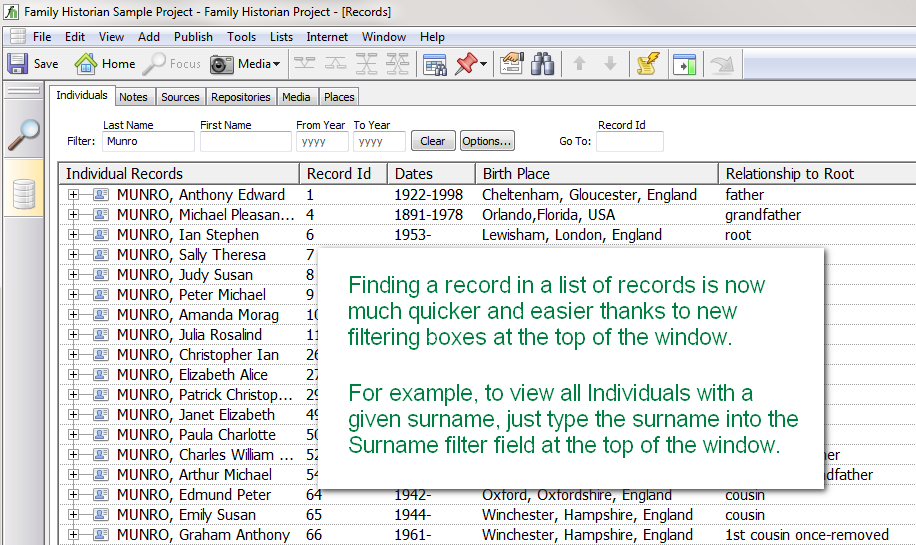Expand the MUNRO, Anthony Edward record
Screen dimensions: 916x545
pos(73,195)
